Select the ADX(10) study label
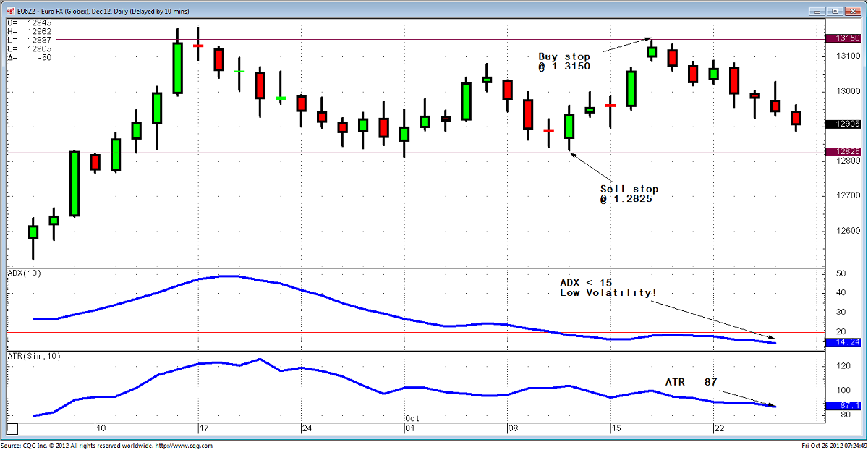 click(23, 273)
